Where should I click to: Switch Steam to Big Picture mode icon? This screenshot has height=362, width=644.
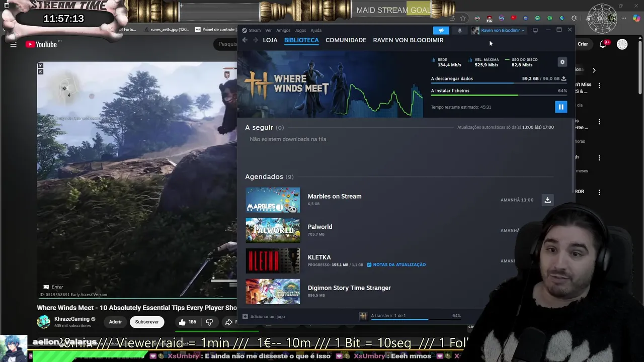click(x=535, y=30)
